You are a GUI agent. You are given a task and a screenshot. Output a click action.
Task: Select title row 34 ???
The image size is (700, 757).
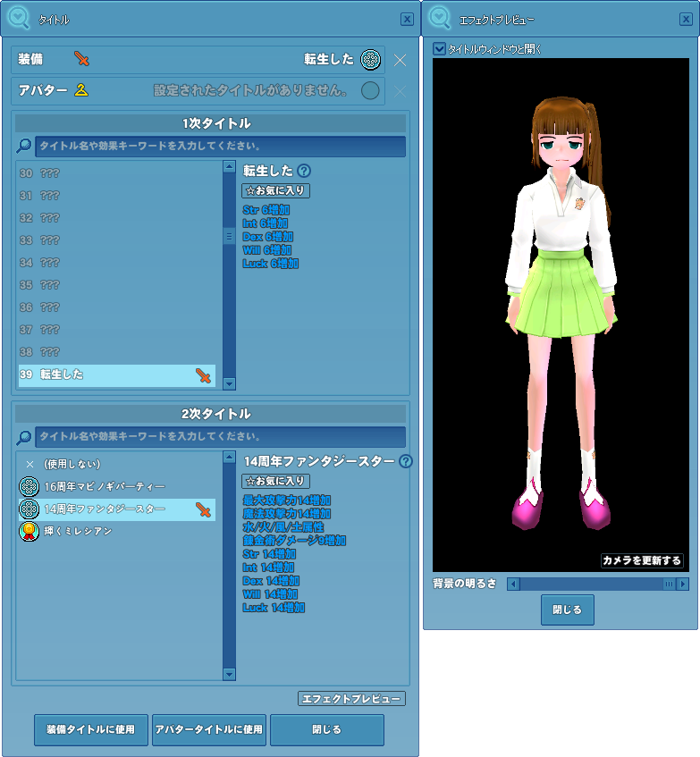pos(117,263)
